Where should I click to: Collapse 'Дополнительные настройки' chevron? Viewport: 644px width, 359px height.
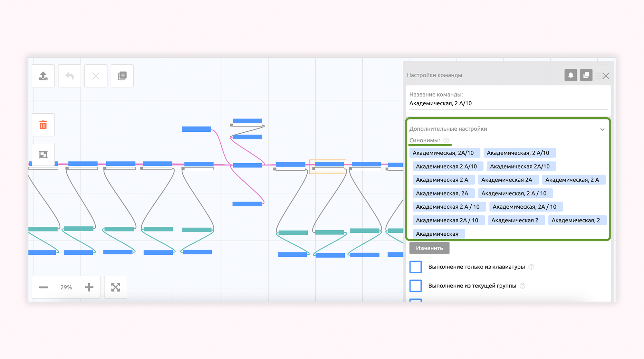(x=602, y=129)
